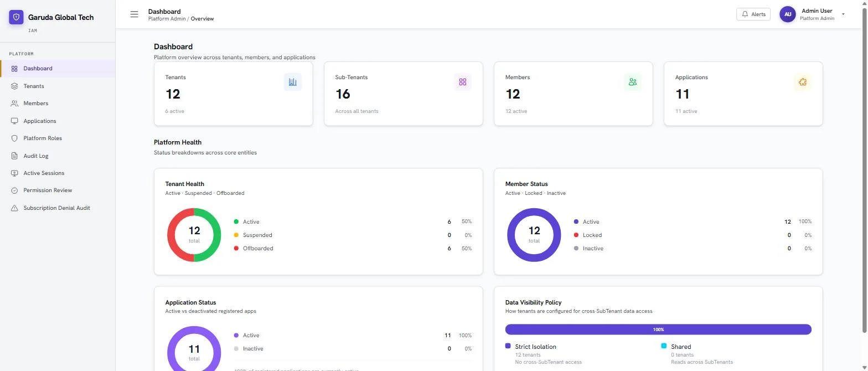
Task: Click the Member Status donut chart
Action: (x=534, y=235)
